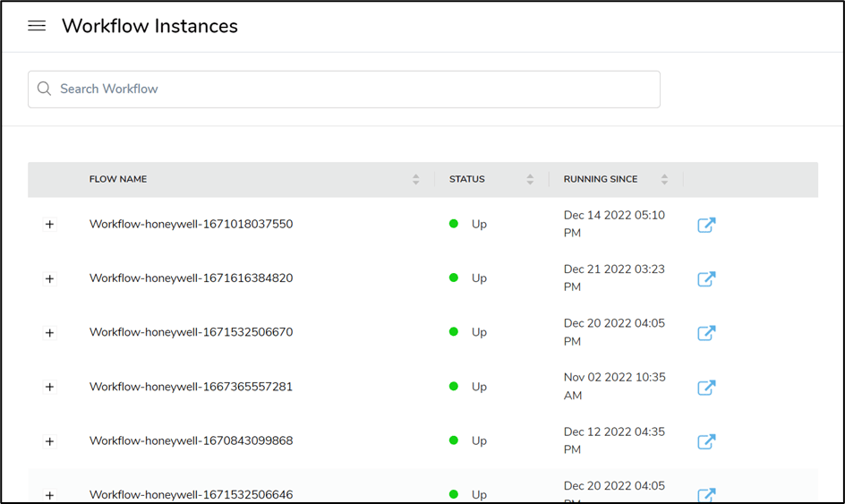845x504 pixels.
Task: Click Up status of Workflow-honeywell-1671018037550
Action: coord(479,224)
